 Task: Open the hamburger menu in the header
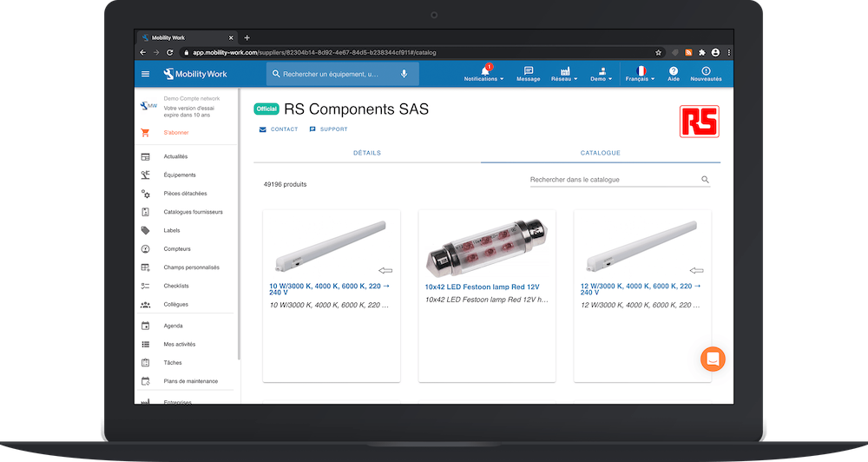coord(145,74)
